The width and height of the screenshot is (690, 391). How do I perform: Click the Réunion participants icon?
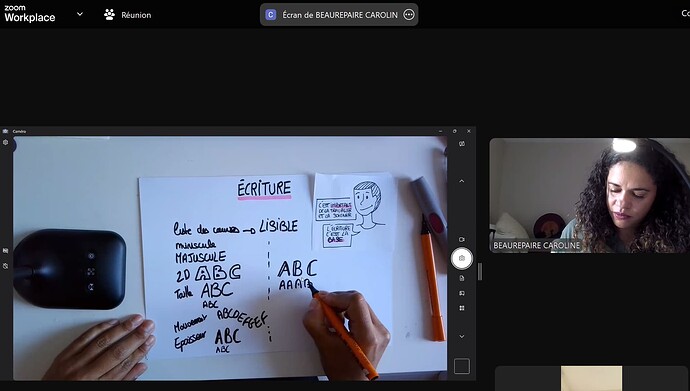[x=109, y=15]
